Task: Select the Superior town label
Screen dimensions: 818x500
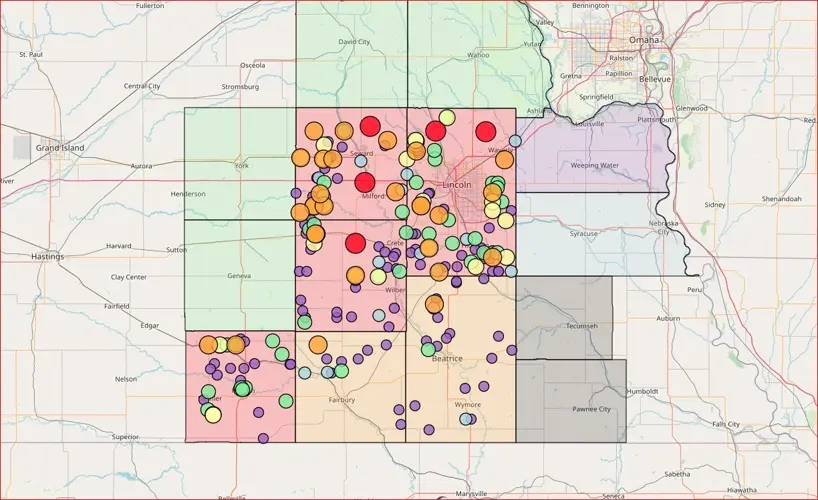Action: click(125, 436)
